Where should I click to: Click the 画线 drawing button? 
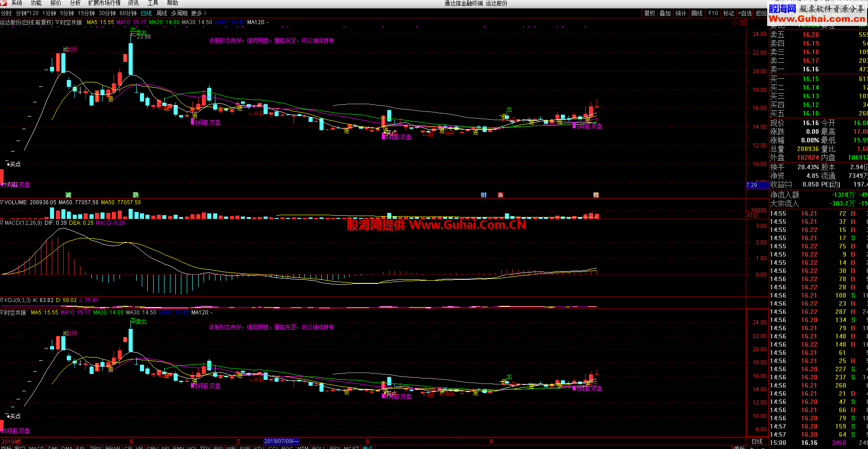pos(697,13)
